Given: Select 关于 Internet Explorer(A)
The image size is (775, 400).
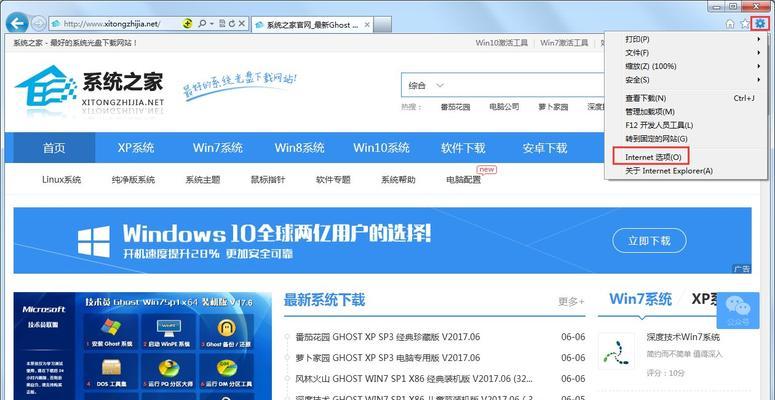Looking at the screenshot, I should 686,171.
